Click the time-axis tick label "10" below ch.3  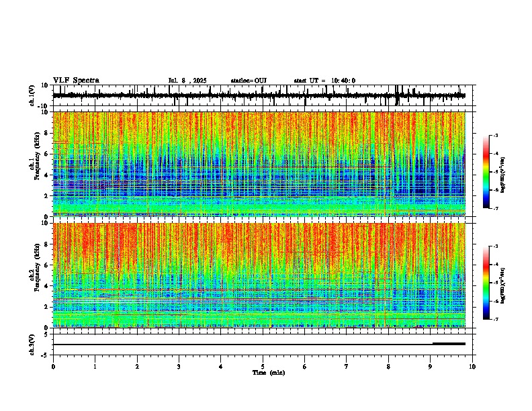pyautogui.click(x=472, y=367)
